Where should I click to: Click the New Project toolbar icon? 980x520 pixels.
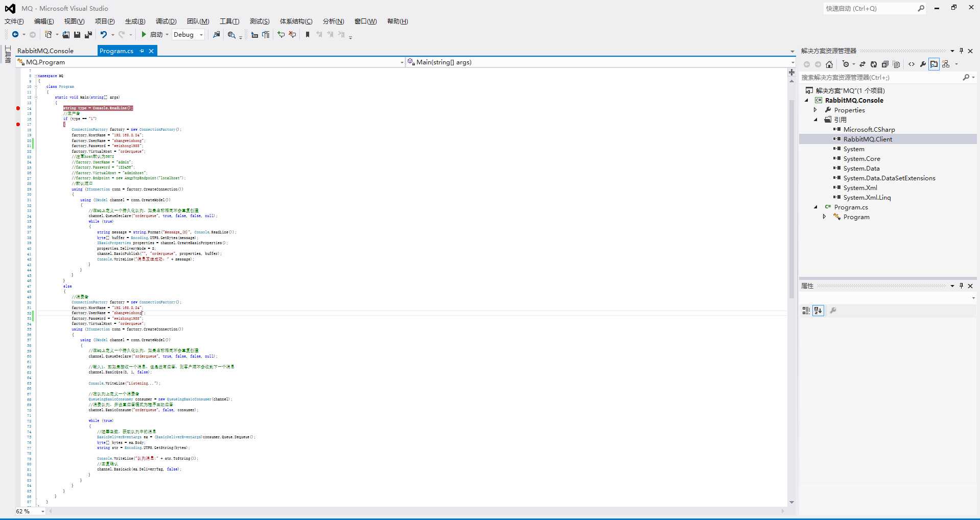tap(49, 35)
